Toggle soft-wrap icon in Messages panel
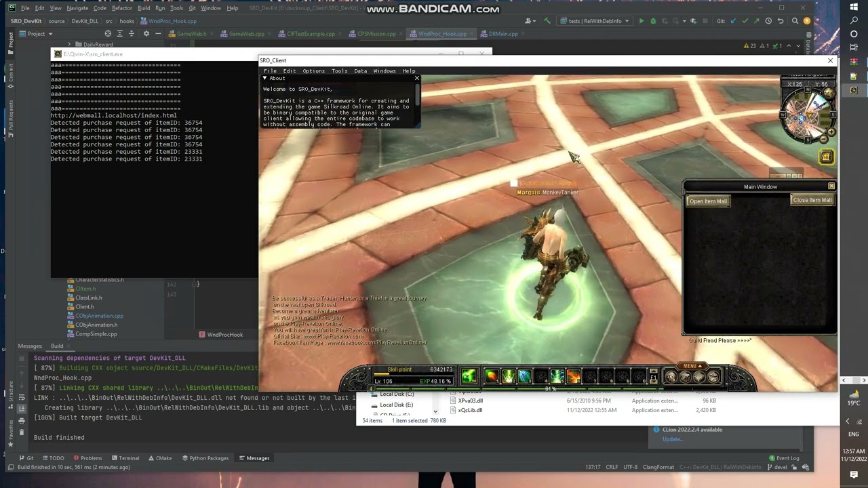The image size is (868, 488). tap(22, 398)
